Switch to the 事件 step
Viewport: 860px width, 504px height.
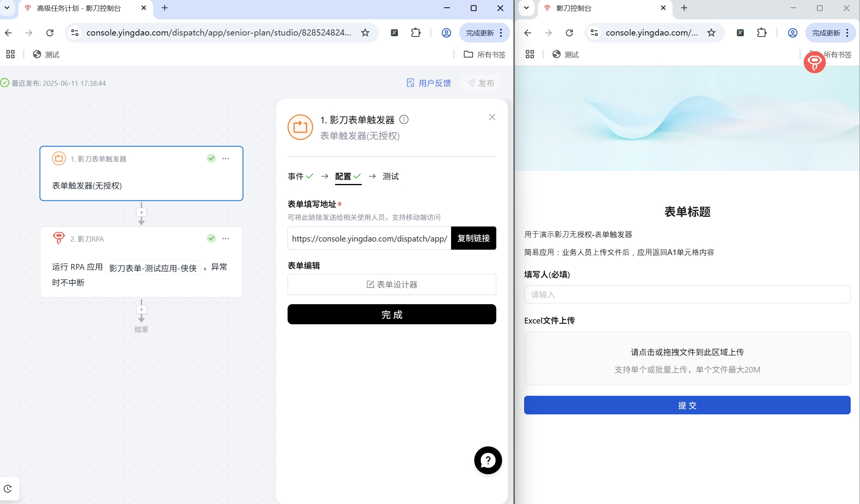click(x=296, y=176)
